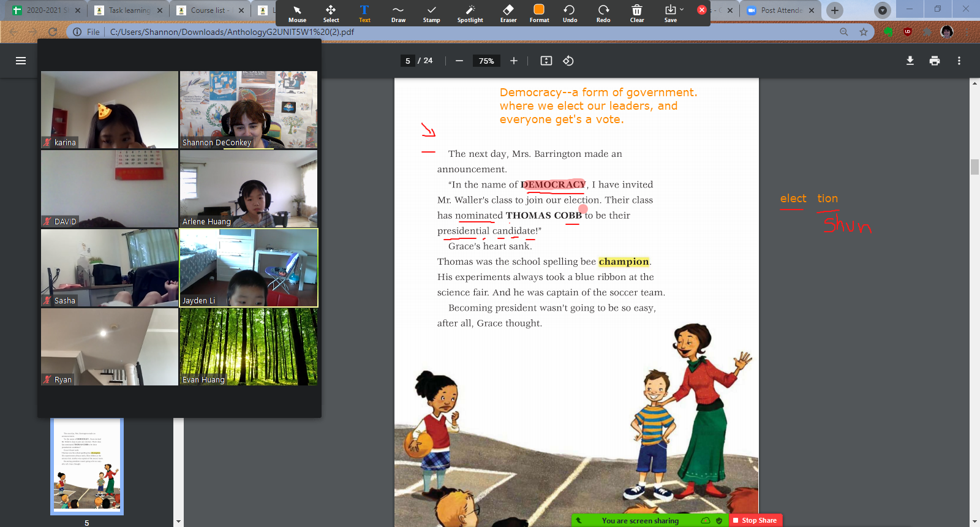Viewport: 980px width, 527px height.
Task: Select Shannon DeConkey's video tile
Action: pos(249,110)
